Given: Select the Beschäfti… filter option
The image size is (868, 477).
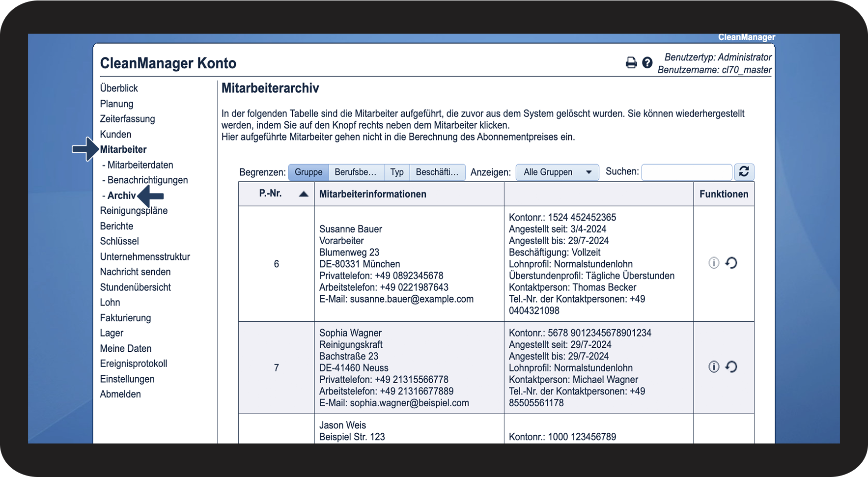Looking at the screenshot, I should click(437, 172).
